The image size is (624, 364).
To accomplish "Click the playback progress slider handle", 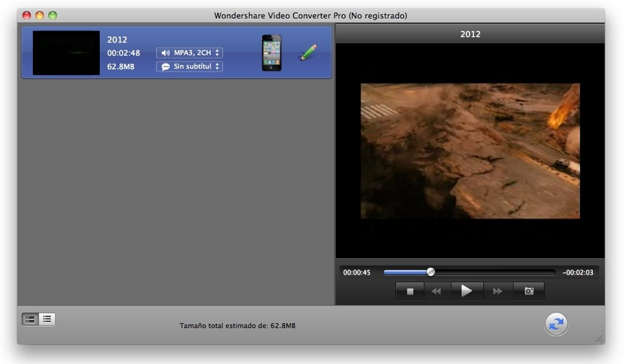I will click(x=431, y=272).
